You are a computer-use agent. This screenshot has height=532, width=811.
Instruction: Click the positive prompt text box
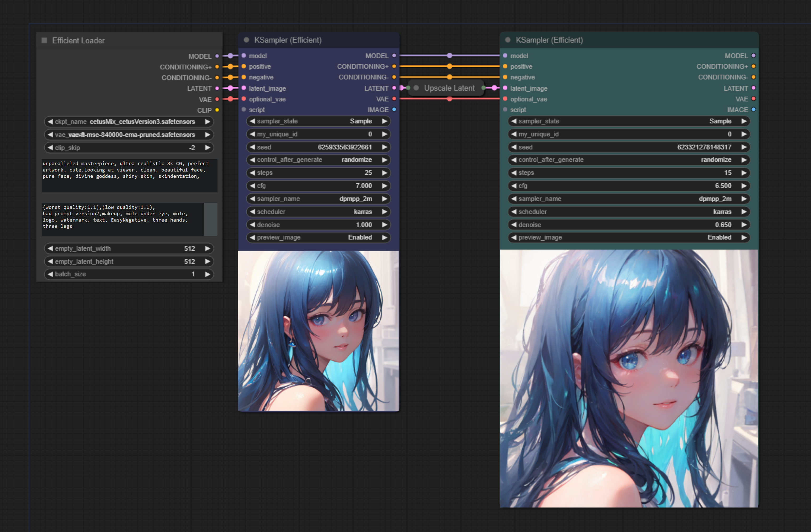point(129,176)
